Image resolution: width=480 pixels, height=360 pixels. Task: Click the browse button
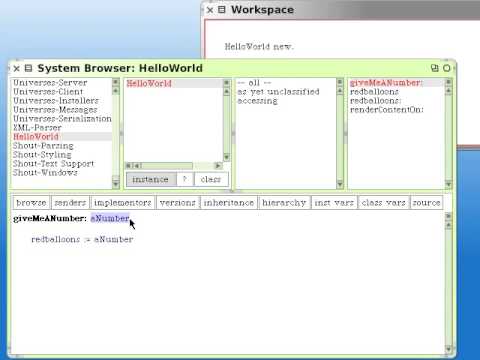pyautogui.click(x=31, y=202)
